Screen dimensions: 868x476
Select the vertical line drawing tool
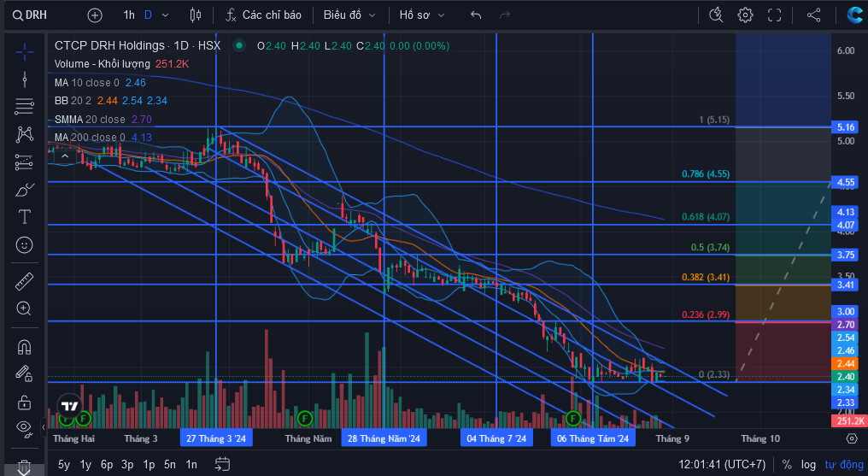(x=25, y=79)
